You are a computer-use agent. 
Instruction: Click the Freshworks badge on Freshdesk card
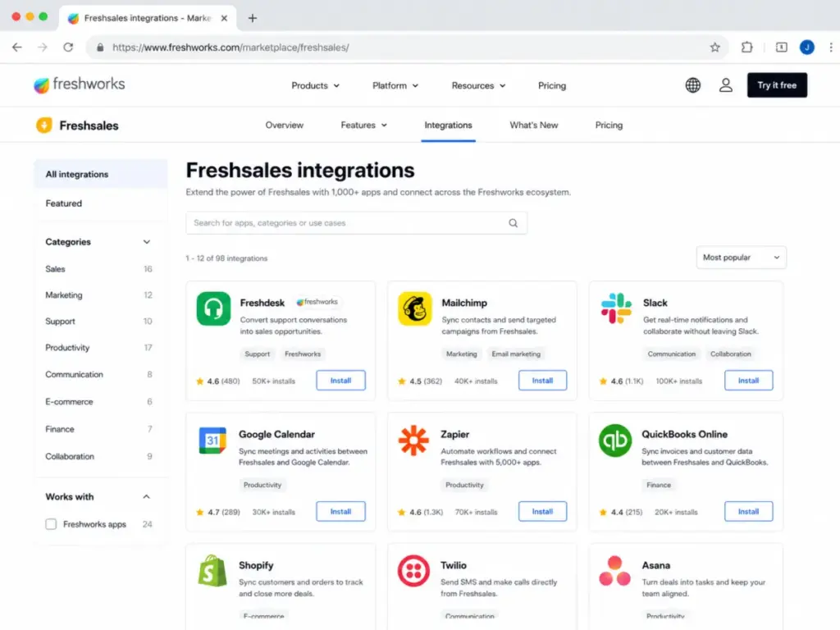pos(317,302)
